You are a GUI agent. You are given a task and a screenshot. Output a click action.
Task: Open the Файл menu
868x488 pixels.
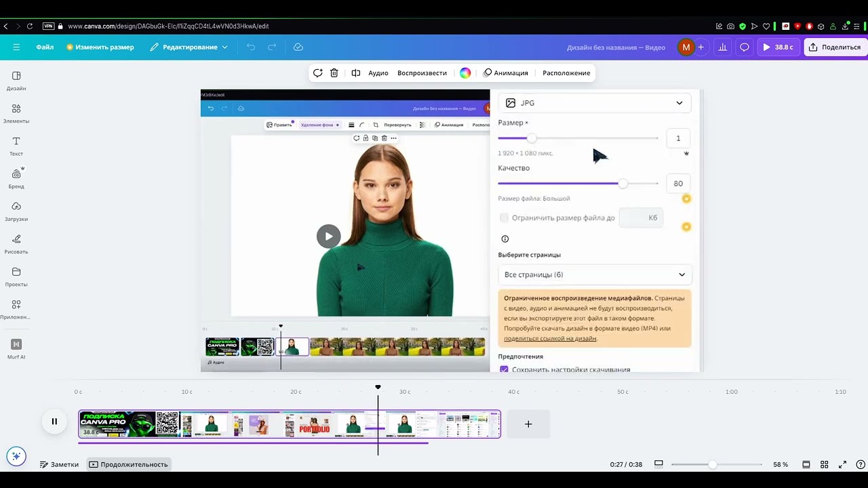click(45, 47)
